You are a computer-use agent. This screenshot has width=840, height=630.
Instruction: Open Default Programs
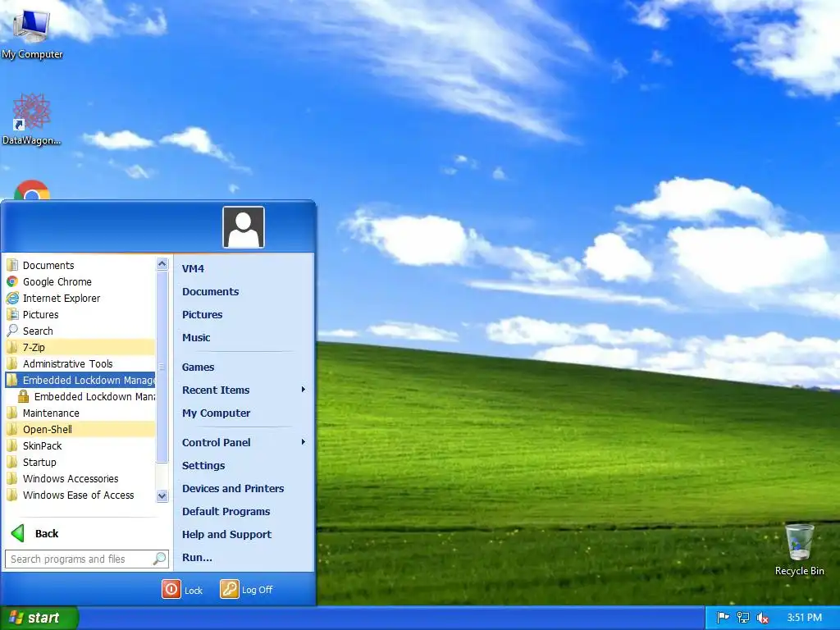coord(226,512)
